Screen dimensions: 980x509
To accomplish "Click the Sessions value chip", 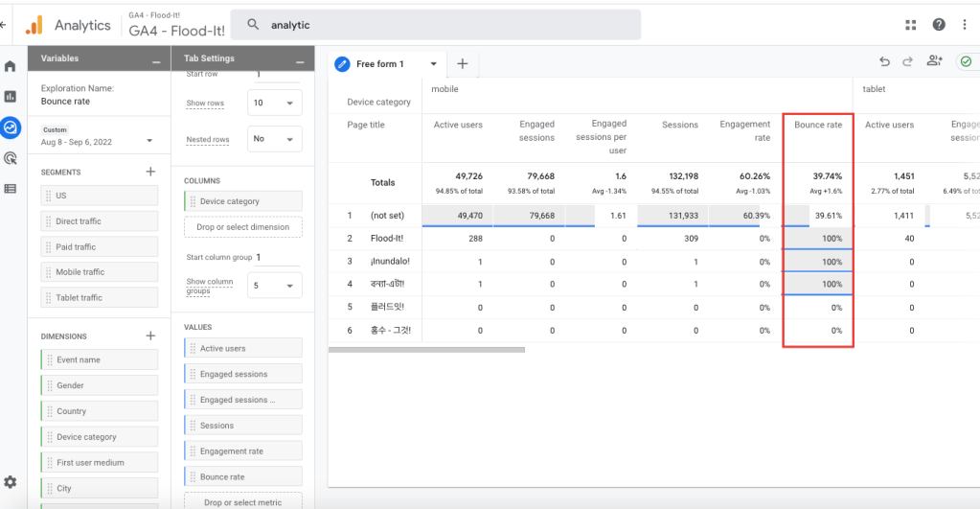I will pyautogui.click(x=243, y=426).
